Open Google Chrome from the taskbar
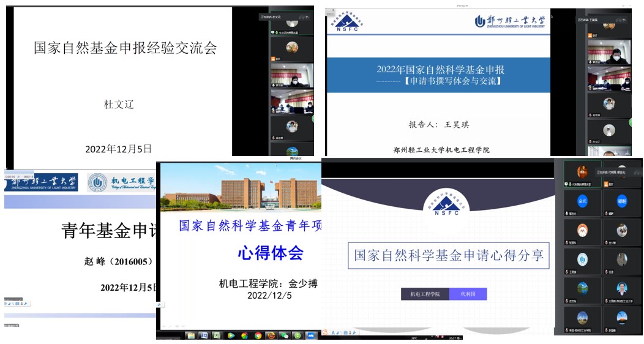 pos(258,335)
